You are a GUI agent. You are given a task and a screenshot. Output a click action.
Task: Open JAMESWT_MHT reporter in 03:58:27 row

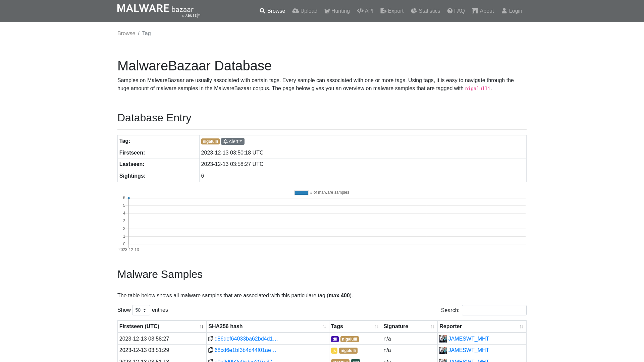[x=469, y=339]
